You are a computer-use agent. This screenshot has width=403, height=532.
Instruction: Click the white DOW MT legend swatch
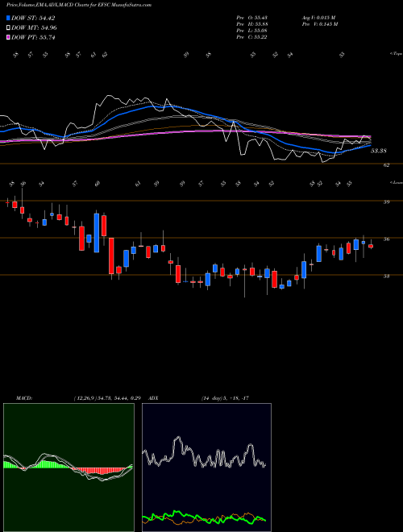click(x=9, y=28)
